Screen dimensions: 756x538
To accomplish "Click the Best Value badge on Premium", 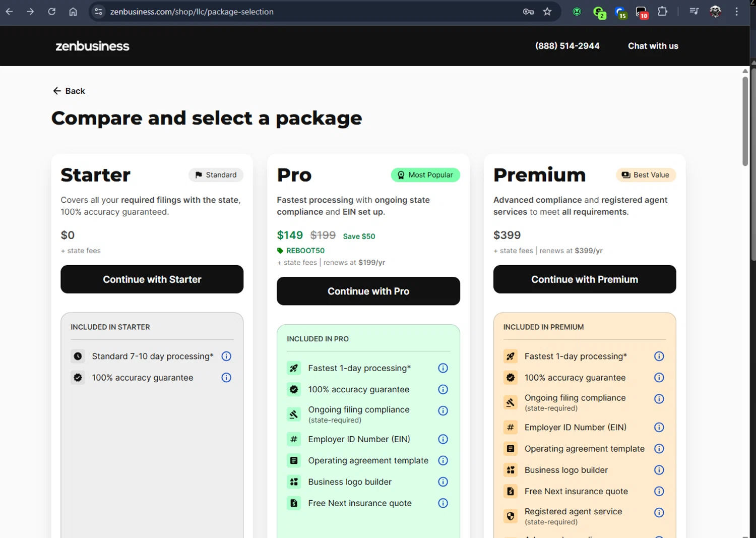I will click(646, 175).
